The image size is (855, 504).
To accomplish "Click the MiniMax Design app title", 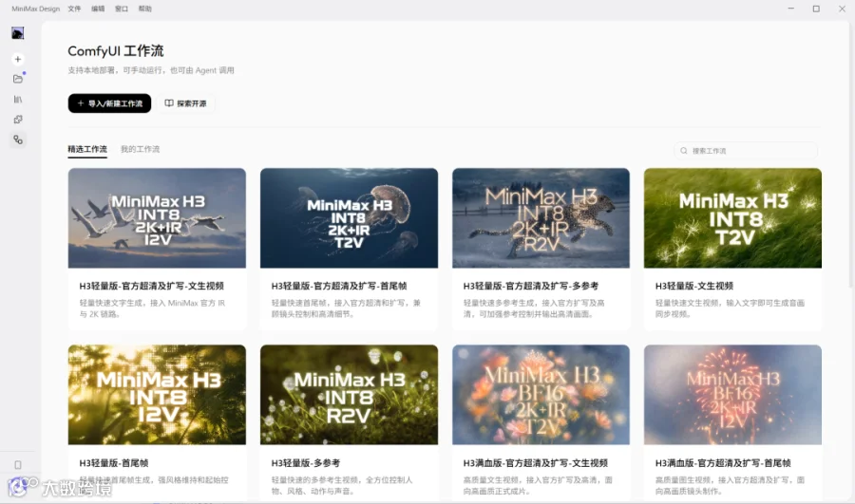I will [35, 9].
